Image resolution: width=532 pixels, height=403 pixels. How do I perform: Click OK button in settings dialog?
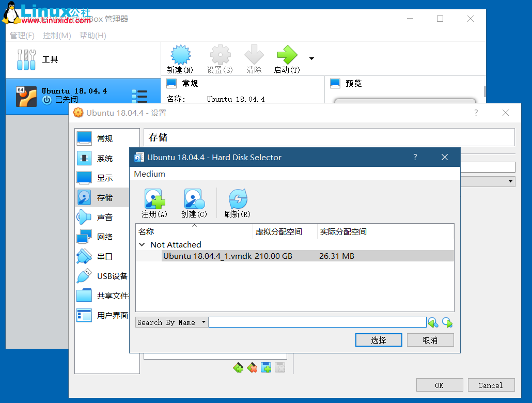[440, 385]
